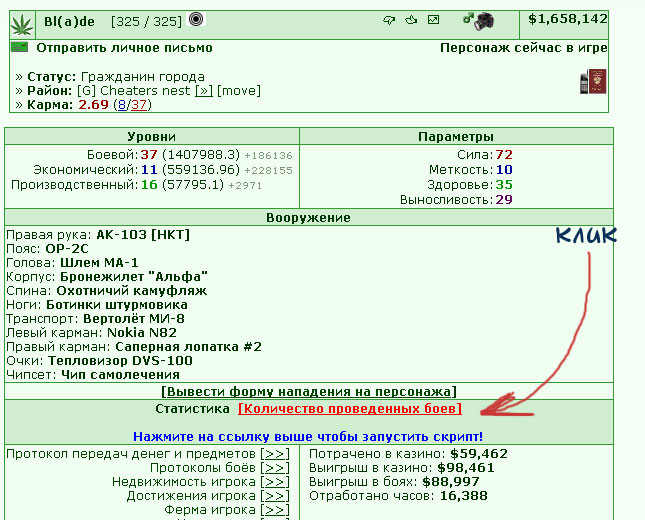
Task: Click the Выносливость value 29
Action: [x=504, y=200]
